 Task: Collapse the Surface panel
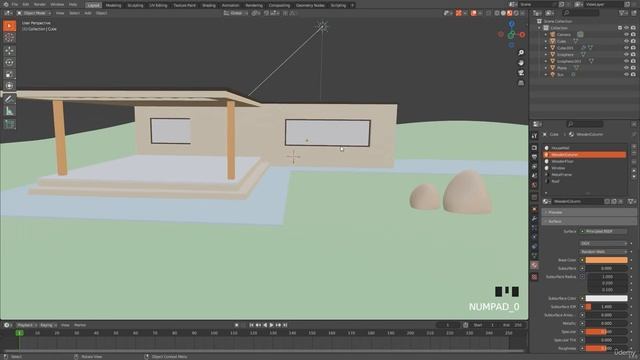pyautogui.click(x=589, y=221)
